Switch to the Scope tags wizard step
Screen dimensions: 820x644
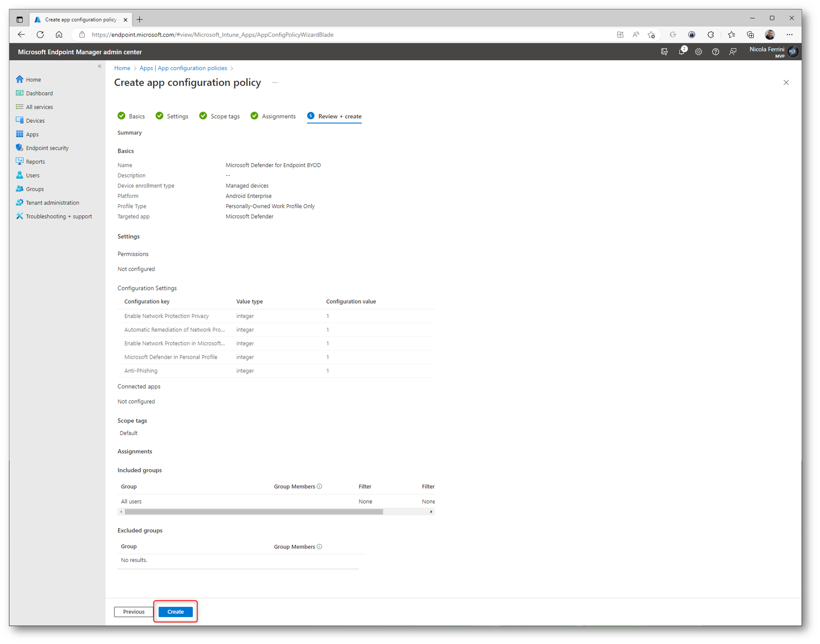[x=220, y=116]
